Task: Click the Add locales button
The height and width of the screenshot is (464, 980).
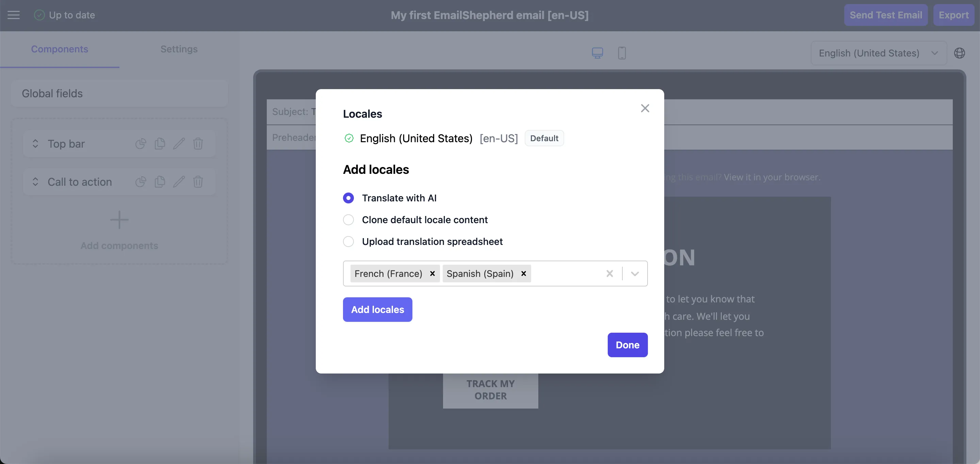Action: [x=377, y=310]
